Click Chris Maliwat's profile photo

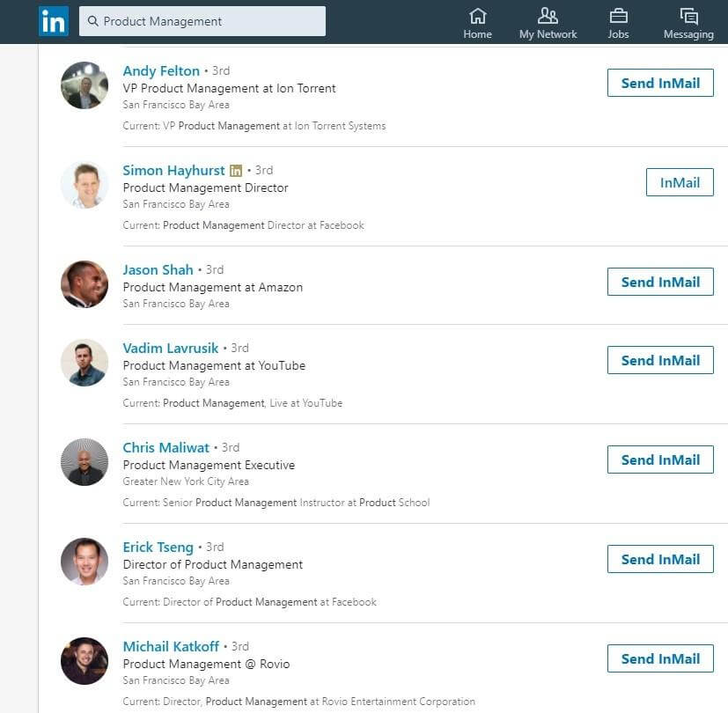pos(85,462)
